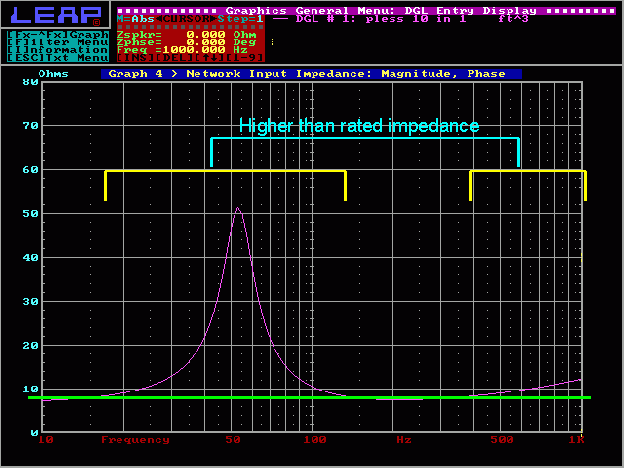Click the 60 ohm axis label

click(x=31, y=170)
